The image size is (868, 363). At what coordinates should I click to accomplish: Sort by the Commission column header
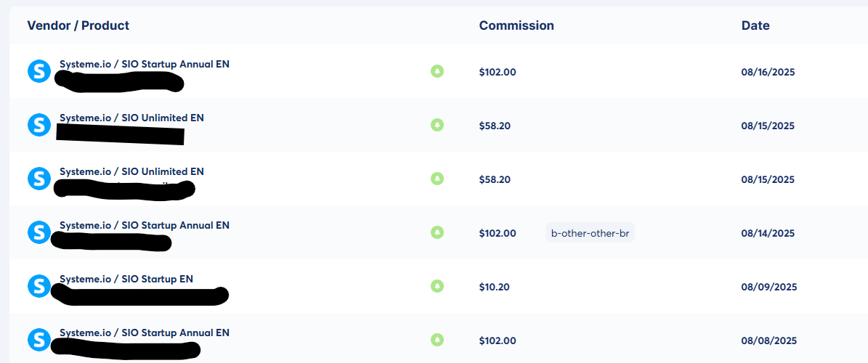pyautogui.click(x=516, y=25)
